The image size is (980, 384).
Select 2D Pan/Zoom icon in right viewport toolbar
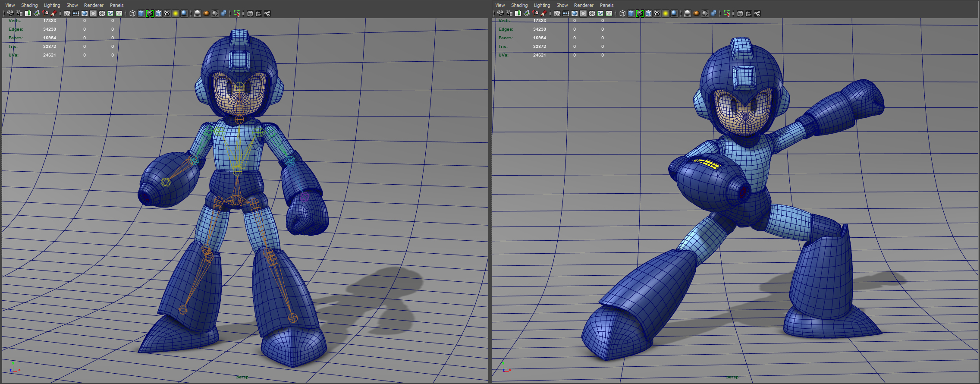[x=535, y=13]
